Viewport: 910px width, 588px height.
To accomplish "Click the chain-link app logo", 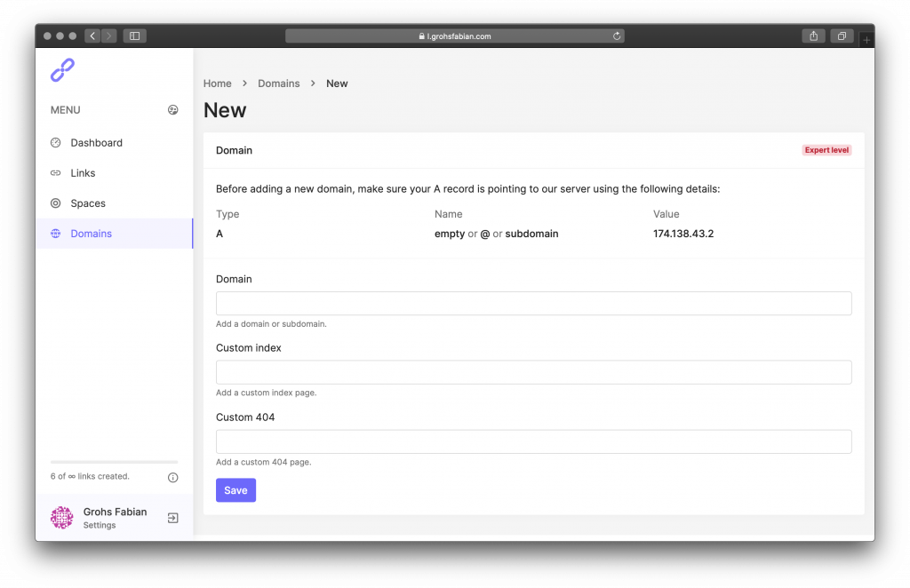I will pyautogui.click(x=63, y=70).
